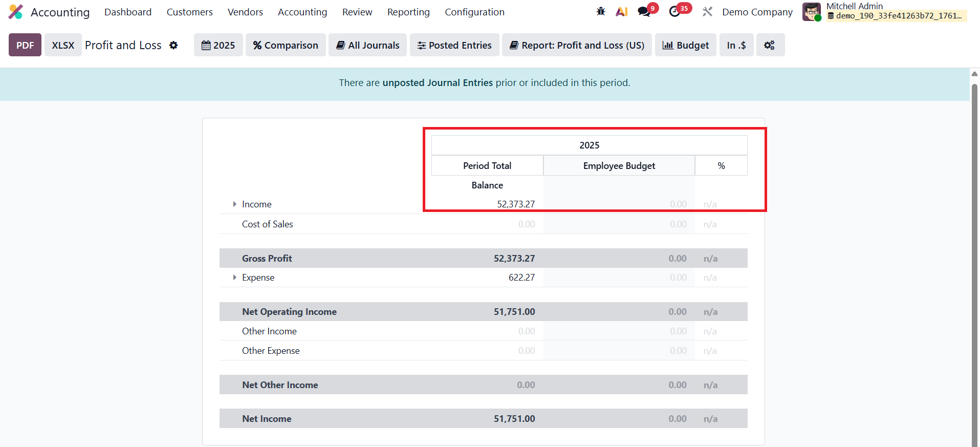Open Review menu
The height and width of the screenshot is (447, 980).
(x=357, y=12)
